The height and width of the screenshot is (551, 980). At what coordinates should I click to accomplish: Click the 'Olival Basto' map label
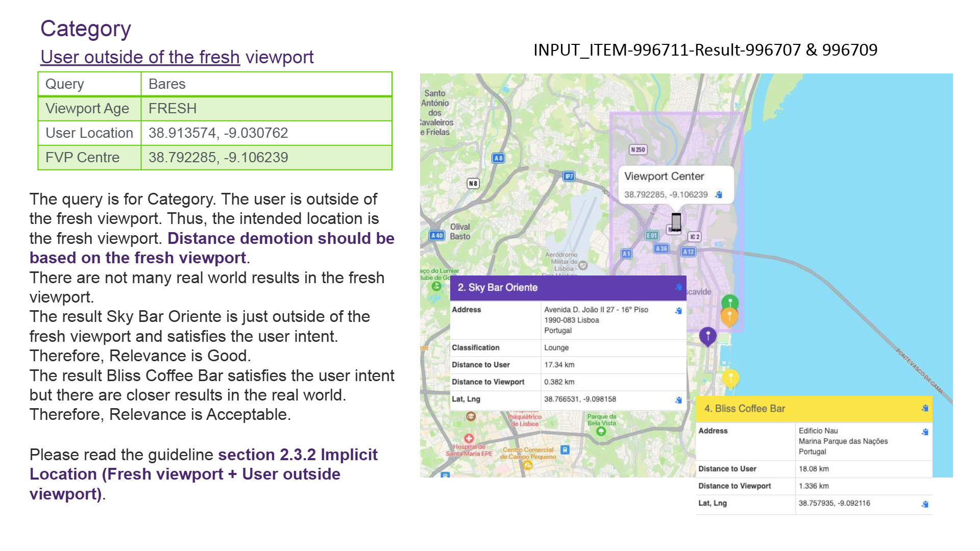click(x=460, y=232)
